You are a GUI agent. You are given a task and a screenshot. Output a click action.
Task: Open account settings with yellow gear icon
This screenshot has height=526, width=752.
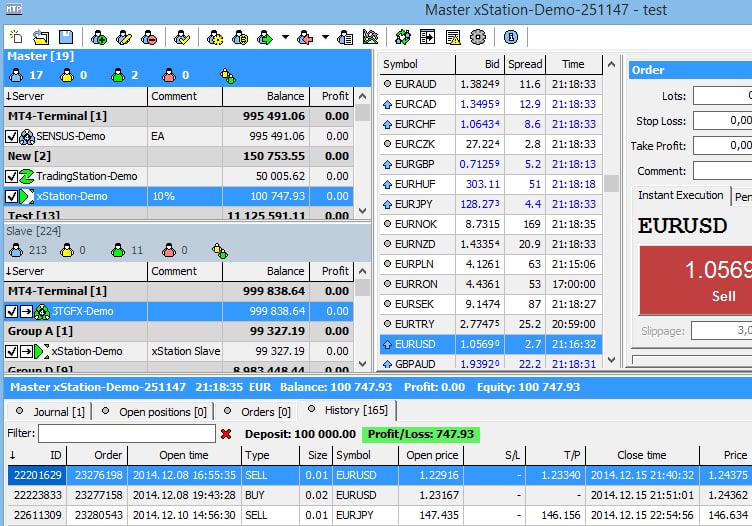tap(215, 37)
